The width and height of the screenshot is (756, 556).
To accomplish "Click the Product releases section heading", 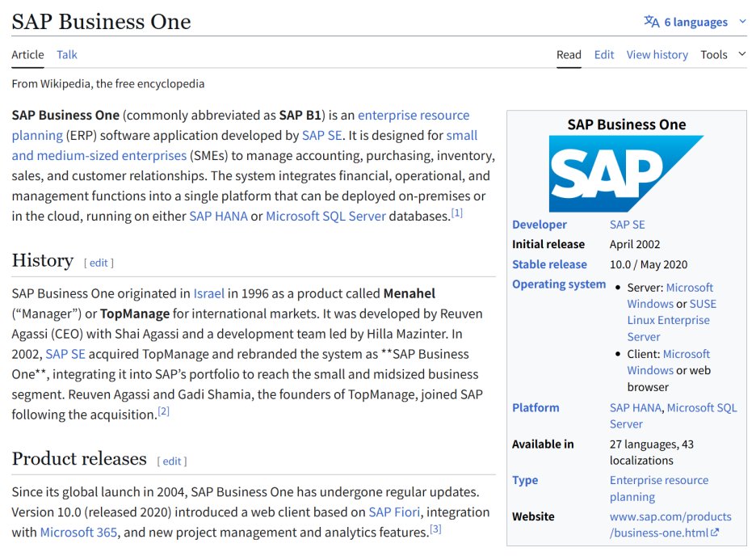I will click(79, 458).
